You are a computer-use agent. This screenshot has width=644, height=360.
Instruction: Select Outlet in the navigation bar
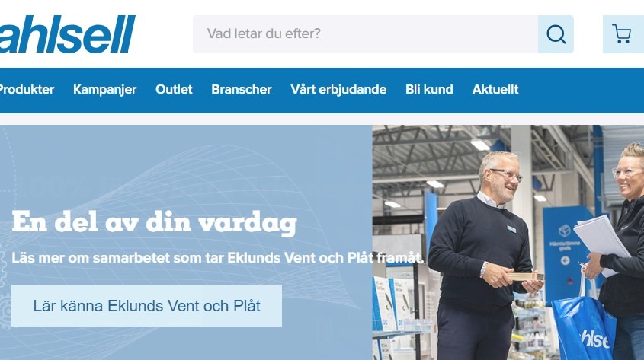pyautogui.click(x=174, y=89)
